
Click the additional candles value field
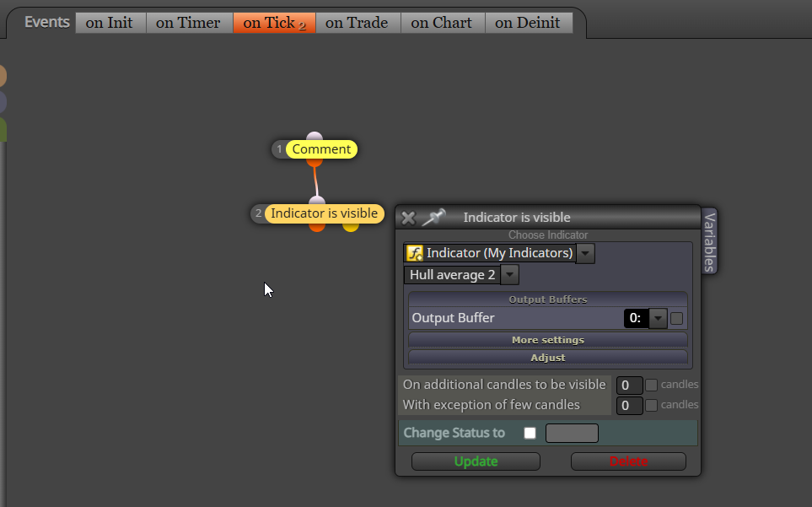[x=629, y=386]
